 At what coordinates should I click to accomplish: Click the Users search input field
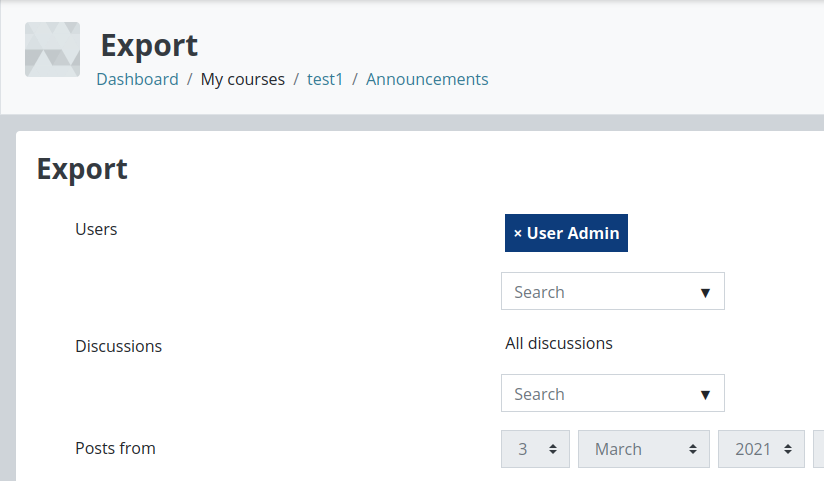pyautogui.click(x=613, y=291)
